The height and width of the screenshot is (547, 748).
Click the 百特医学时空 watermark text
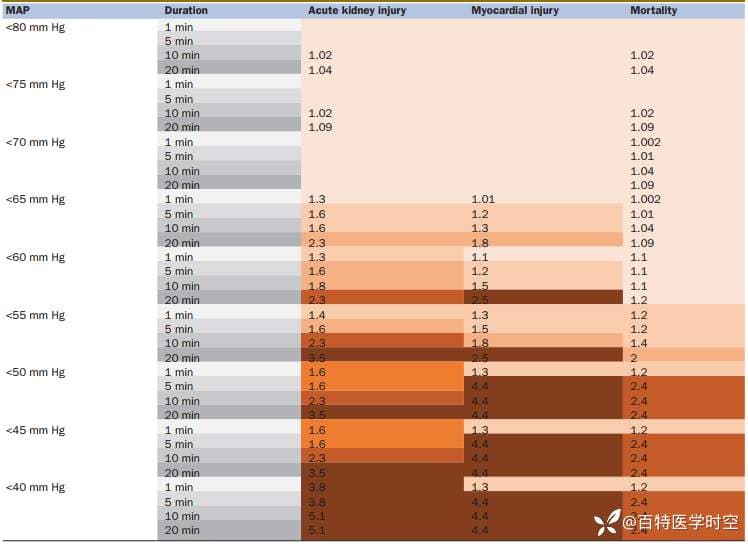[x=680, y=521]
